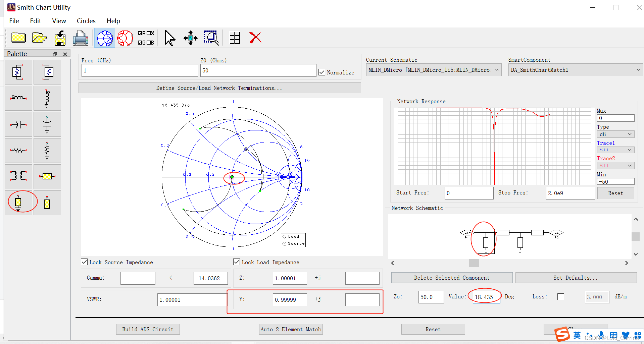644x344 pixels.
Task: Open the Current Schematic dropdown
Action: coord(434,70)
